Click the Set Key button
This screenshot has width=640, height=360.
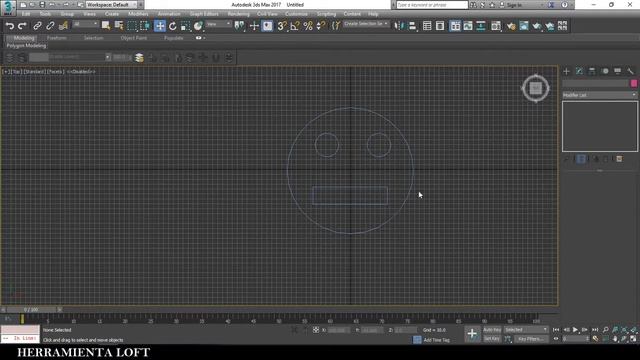pyautogui.click(x=492, y=339)
